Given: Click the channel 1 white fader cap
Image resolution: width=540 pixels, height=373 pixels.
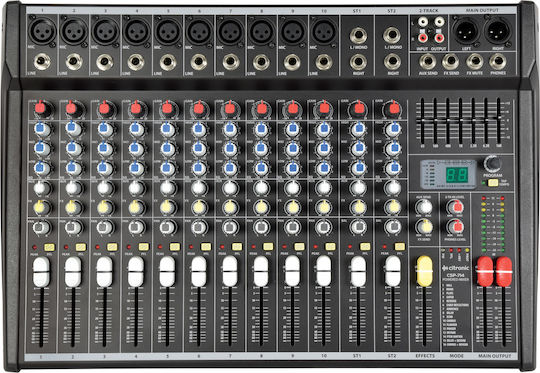Looking at the screenshot, I should click(x=41, y=272).
